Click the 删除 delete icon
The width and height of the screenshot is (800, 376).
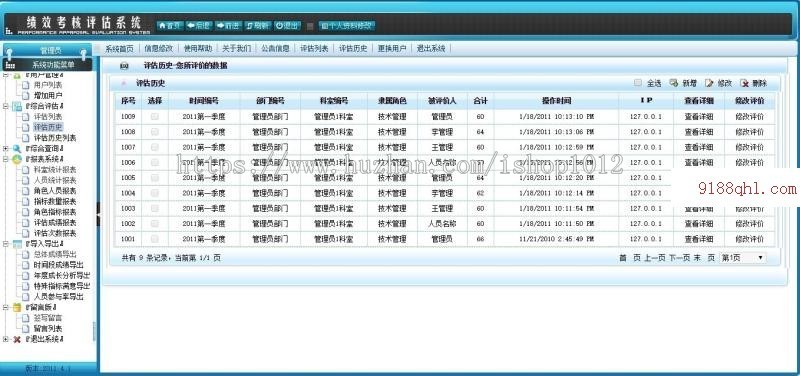[744, 83]
